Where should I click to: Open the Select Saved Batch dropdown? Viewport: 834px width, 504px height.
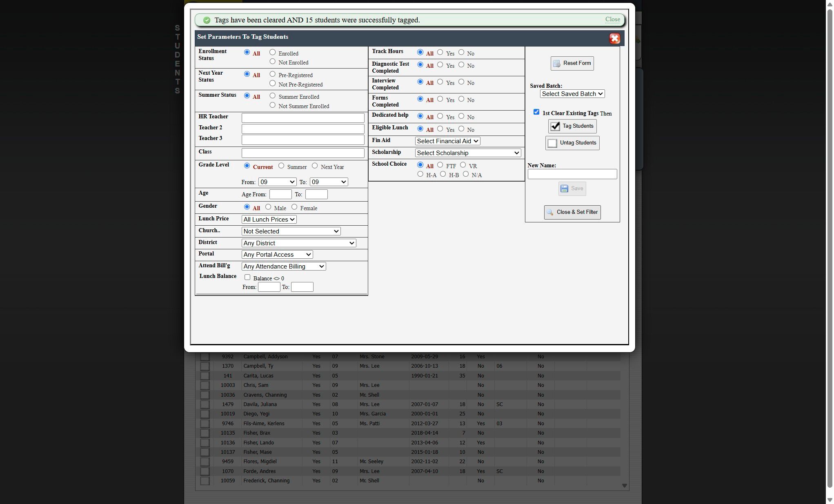coord(572,94)
